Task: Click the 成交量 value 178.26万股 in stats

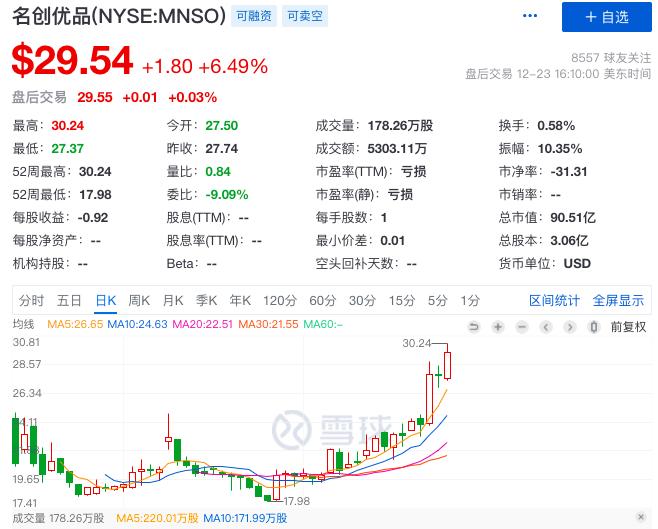Action: pos(400,125)
